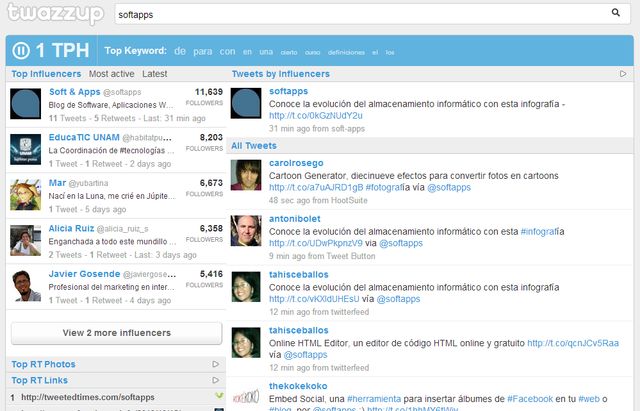Image resolution: width=640 pixels, height=411 pixels.
Task: Select the 'cierto' top keyword
Action: click(289, 52)
